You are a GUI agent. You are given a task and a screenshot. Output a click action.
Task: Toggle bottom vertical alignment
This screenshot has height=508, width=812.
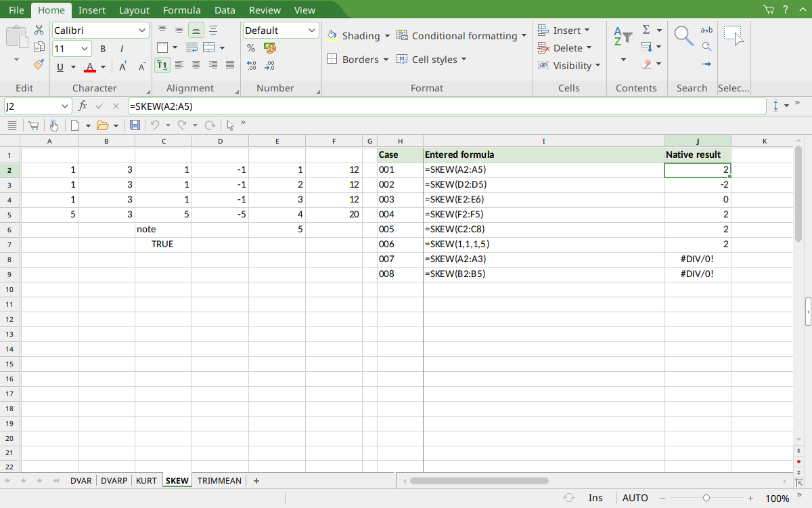click(x=196, y=30)
